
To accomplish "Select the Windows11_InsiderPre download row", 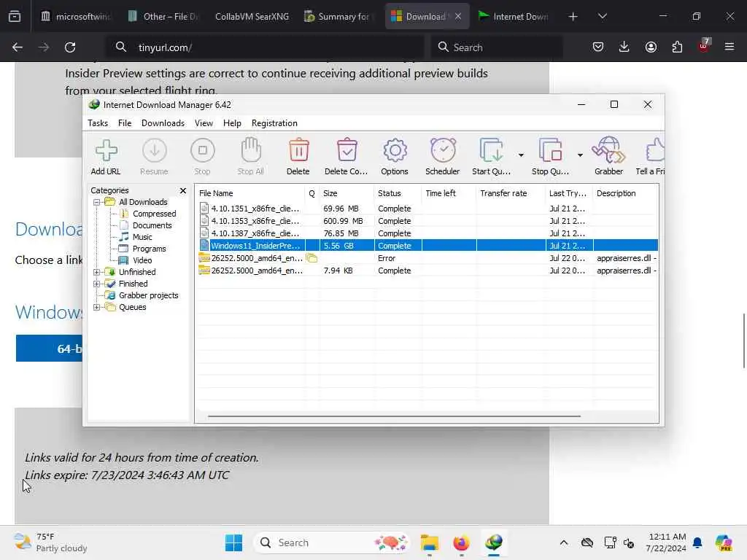I will pyautogui.click(x=427, y=246).
